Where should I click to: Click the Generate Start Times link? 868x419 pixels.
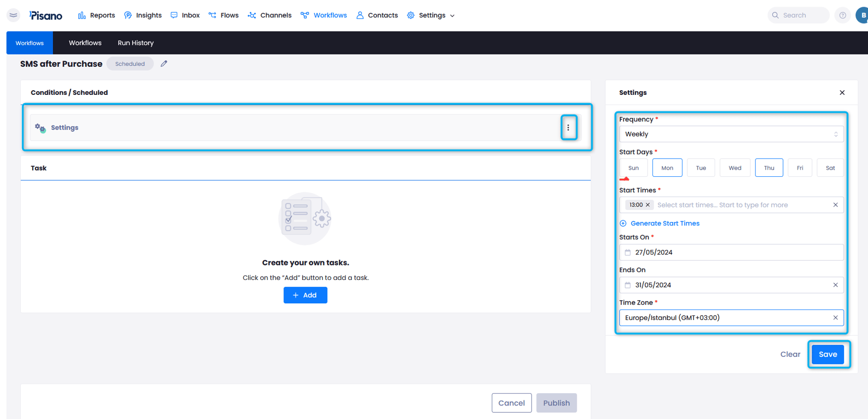coord(660,224)
